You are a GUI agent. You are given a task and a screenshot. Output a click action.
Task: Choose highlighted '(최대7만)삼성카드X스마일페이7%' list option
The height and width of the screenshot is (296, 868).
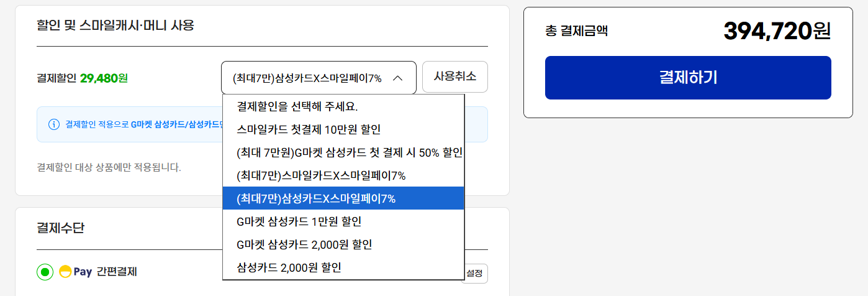(x=316, y=198)
